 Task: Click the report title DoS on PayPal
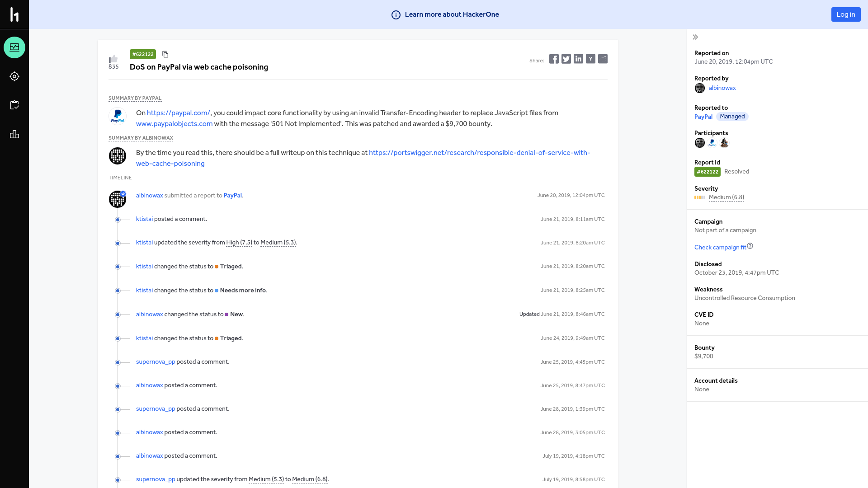coord(199,67)
